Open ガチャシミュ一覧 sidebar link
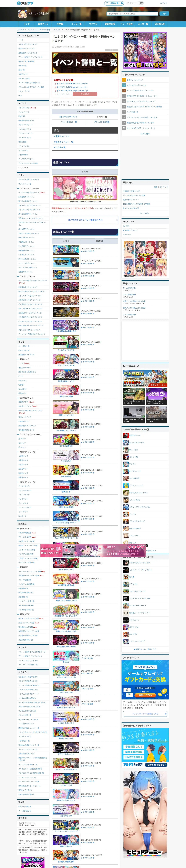The image size is (186, 868). (25, 184)
